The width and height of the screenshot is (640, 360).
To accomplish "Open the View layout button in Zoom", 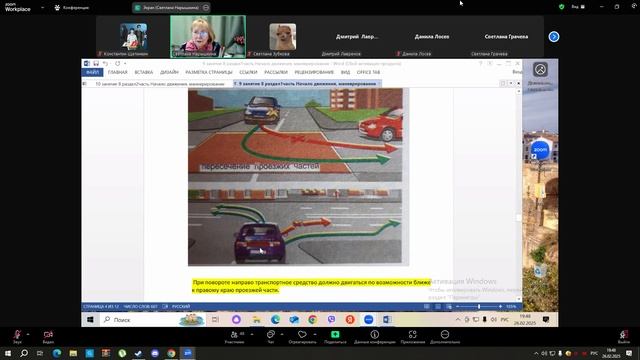I will [x=578, y=7].
